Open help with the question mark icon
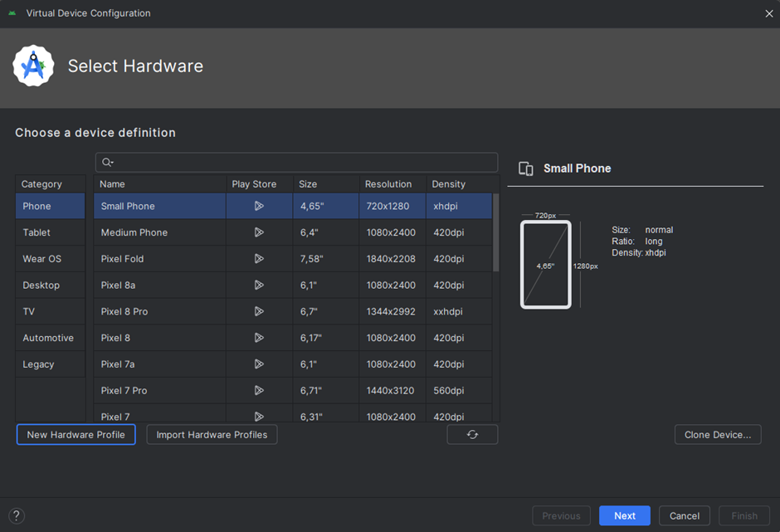The height and width of the screenshot is (532, 780). (x=17, y=515)
